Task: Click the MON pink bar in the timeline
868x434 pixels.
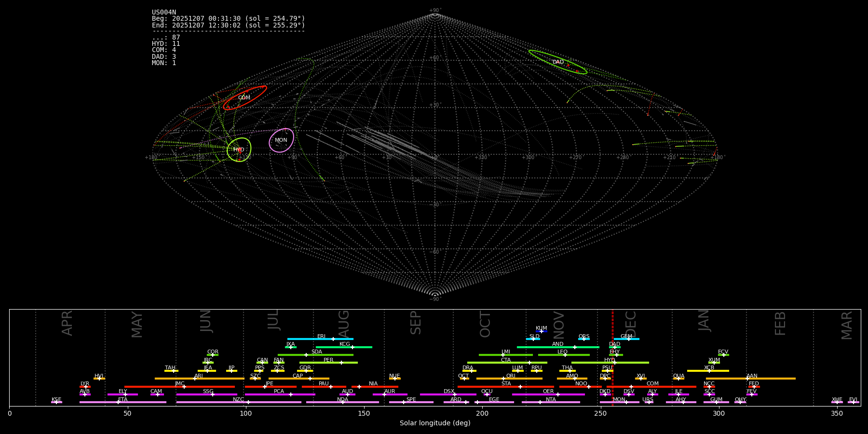Action: [619, 402]
